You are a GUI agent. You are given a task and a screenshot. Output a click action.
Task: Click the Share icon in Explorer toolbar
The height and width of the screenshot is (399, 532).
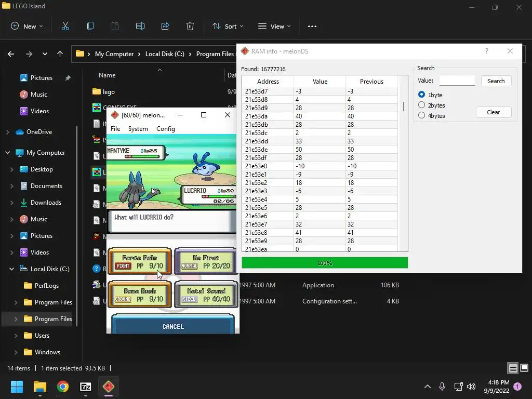point(165,26)
